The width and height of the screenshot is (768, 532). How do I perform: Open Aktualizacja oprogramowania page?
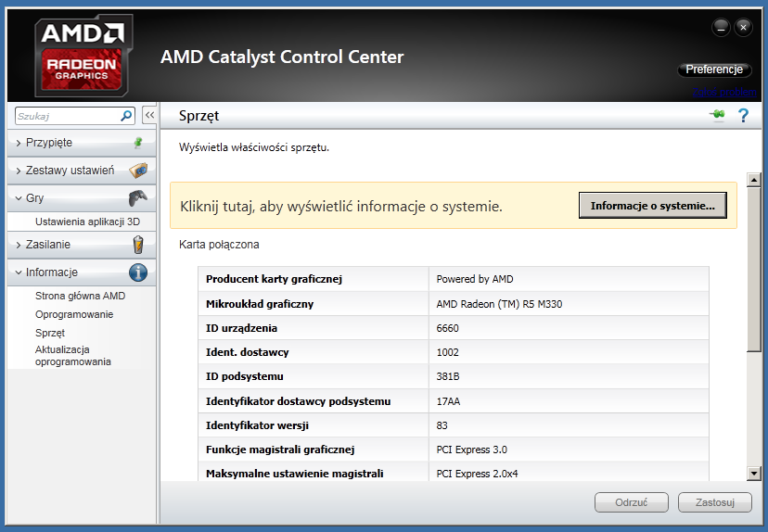click(x=74, y=356)
